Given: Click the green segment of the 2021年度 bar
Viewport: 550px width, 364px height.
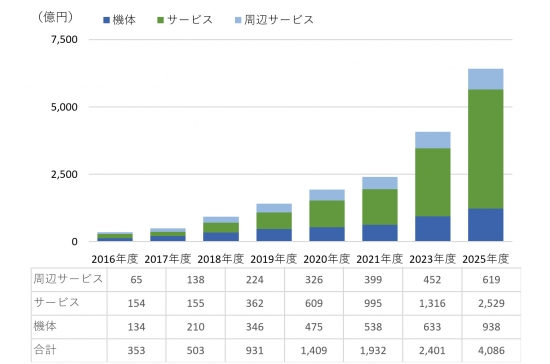Looking at the screenshot, I should [x=380, y=207].
